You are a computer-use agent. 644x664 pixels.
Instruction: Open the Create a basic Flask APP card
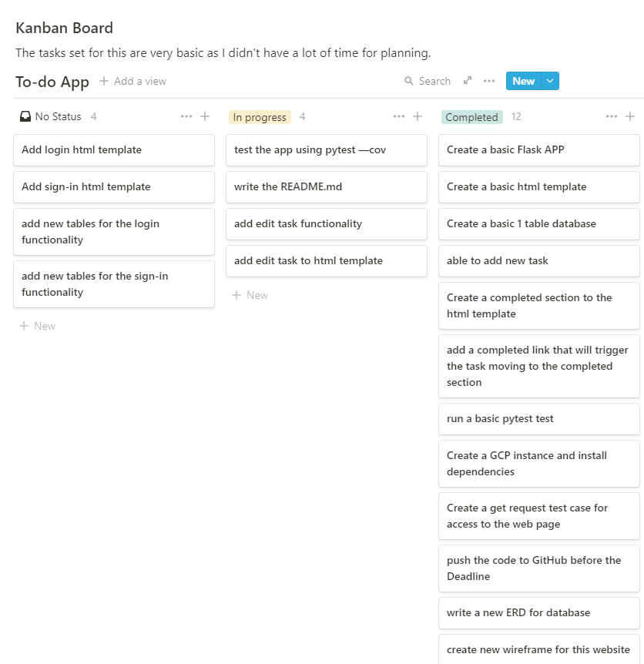point(538,149)
